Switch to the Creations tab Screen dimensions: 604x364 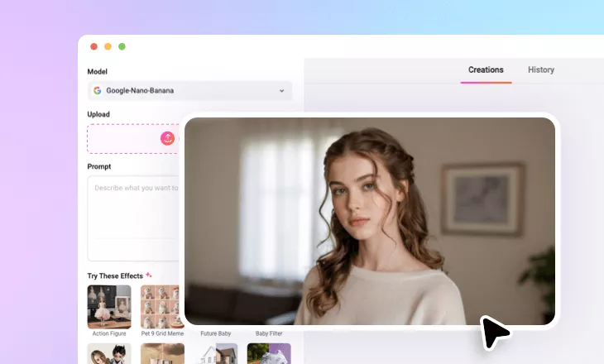click(x=486, y=70)
